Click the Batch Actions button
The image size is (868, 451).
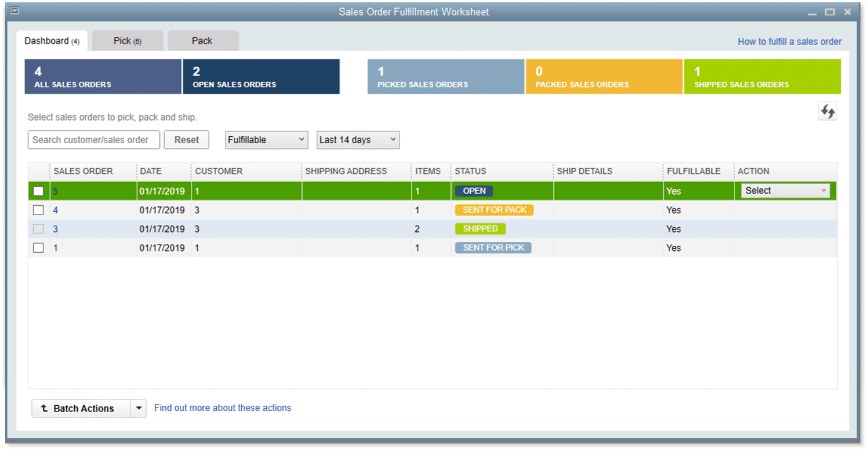(82, 409)
